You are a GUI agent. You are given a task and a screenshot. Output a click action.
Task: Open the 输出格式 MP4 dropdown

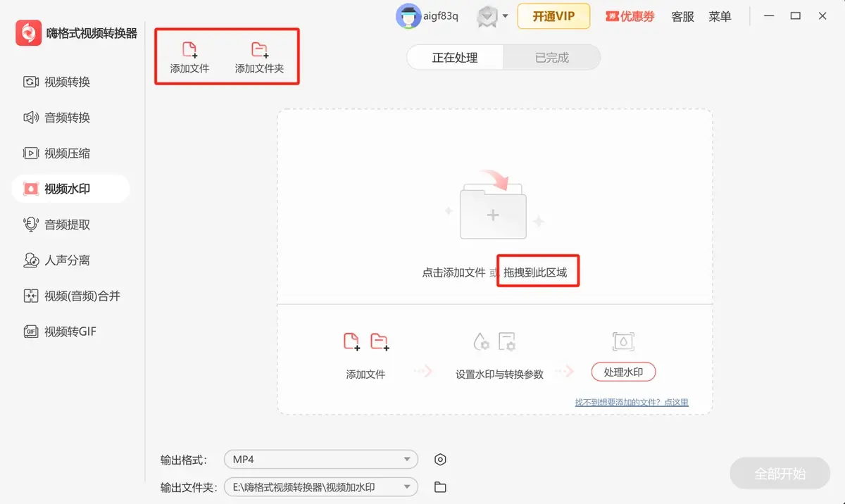[x=321, y=460]
